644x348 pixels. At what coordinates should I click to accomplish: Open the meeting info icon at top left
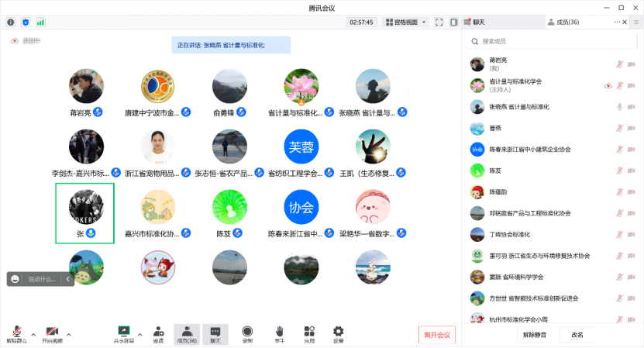pos(11,22)
